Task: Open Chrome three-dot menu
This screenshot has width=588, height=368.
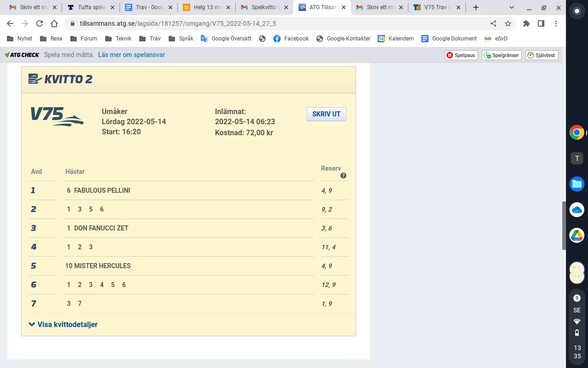Action: tap(556, 23)
